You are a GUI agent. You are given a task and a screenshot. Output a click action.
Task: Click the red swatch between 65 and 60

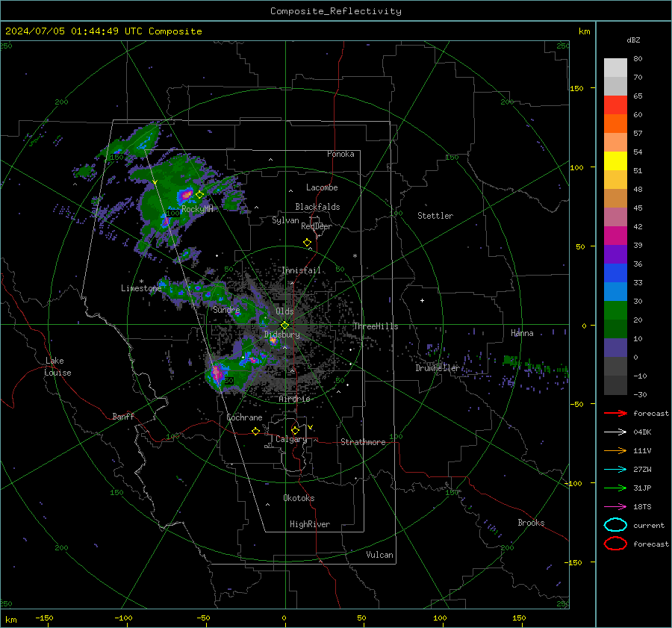point(615,105)
